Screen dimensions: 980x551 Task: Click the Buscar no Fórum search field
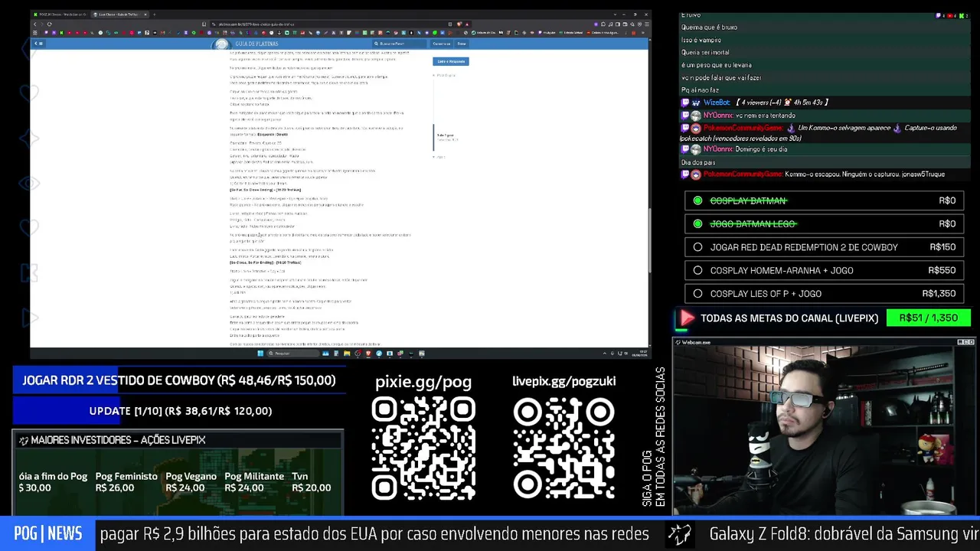pos(398,44)
